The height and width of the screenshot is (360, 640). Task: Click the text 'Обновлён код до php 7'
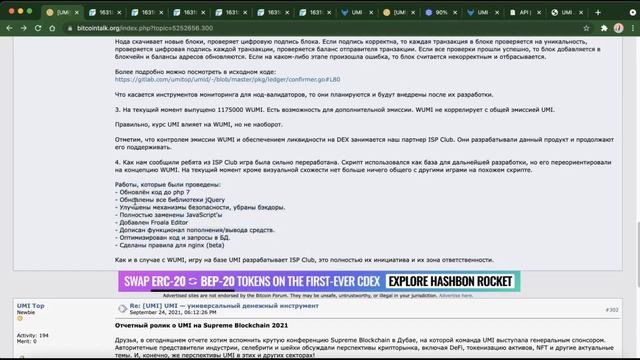(154, 192)
